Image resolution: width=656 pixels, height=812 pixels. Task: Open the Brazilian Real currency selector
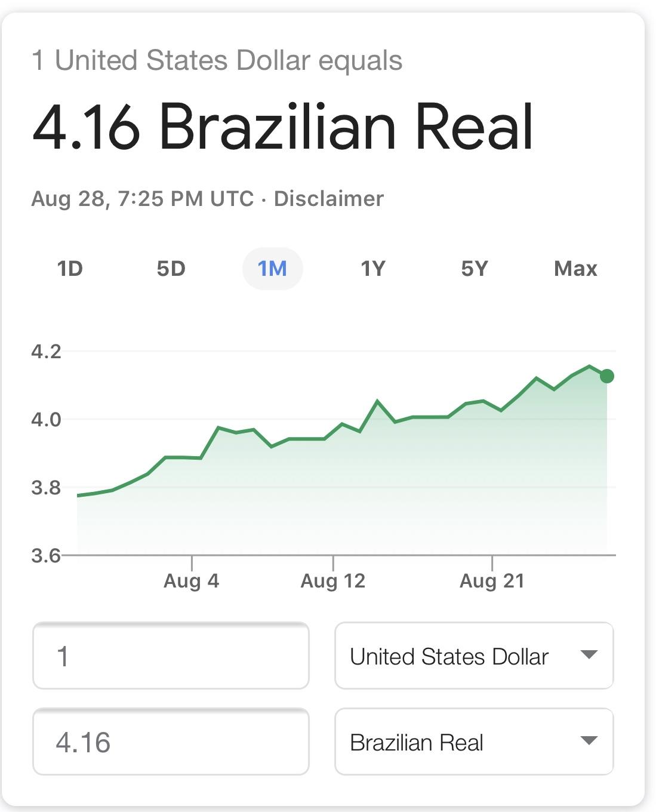474,742
